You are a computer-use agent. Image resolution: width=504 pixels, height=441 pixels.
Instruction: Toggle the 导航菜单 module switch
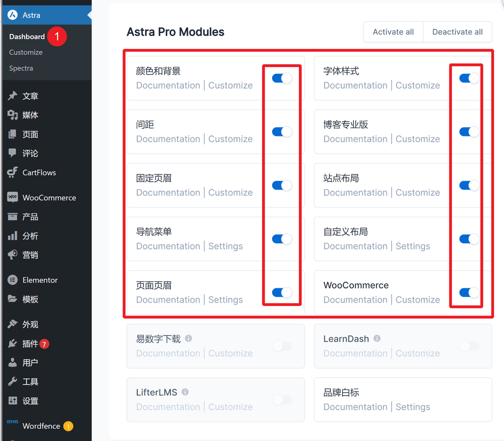coord(282,239)
